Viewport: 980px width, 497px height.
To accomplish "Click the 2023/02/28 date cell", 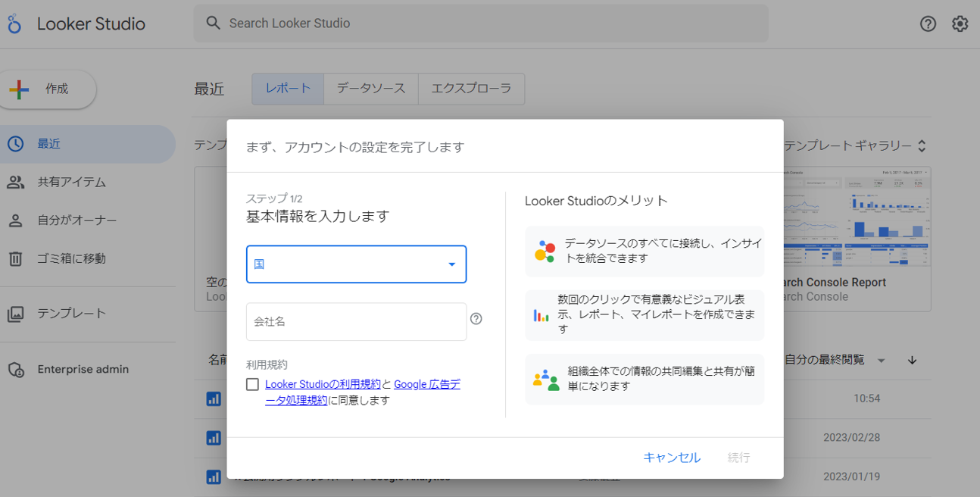I will point(852,437).
